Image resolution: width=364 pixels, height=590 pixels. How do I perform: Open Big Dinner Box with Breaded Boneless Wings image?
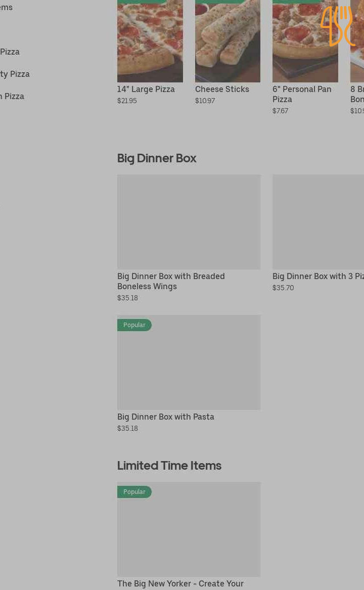(189, 221)
